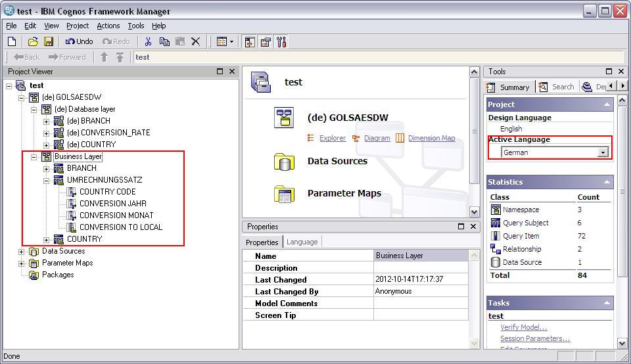Select BRANCH under Business Layer

click(x=82, y=168)
